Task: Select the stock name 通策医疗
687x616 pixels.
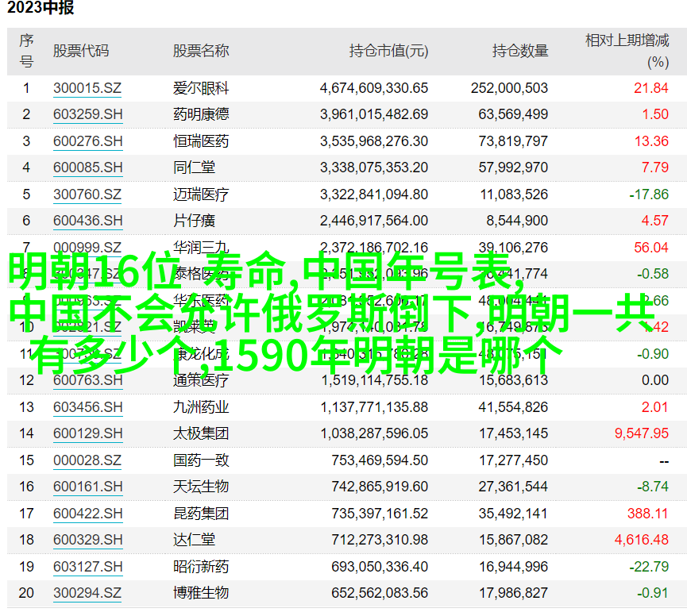Action: click(x=201, y=380)
